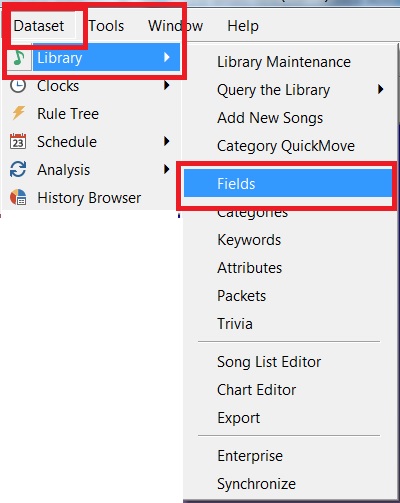Choose Library Maintenance
Viewport: 400px width, 503px height.
[284, 62]
